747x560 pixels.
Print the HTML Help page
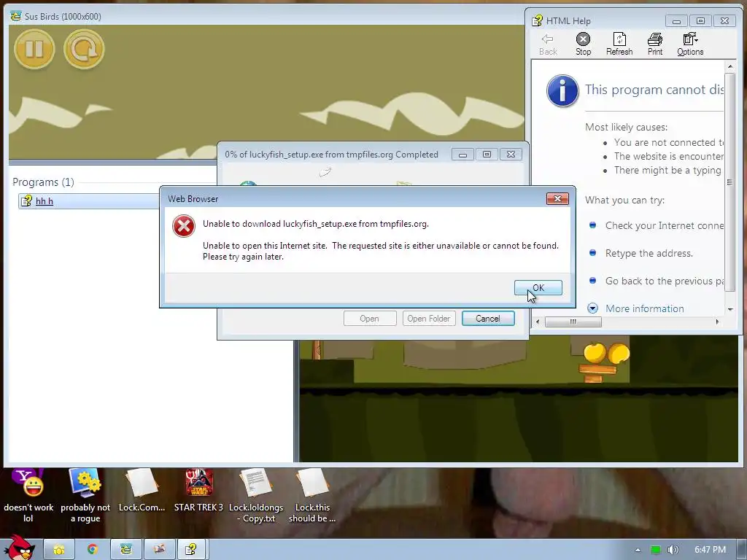tap(655, 44)
